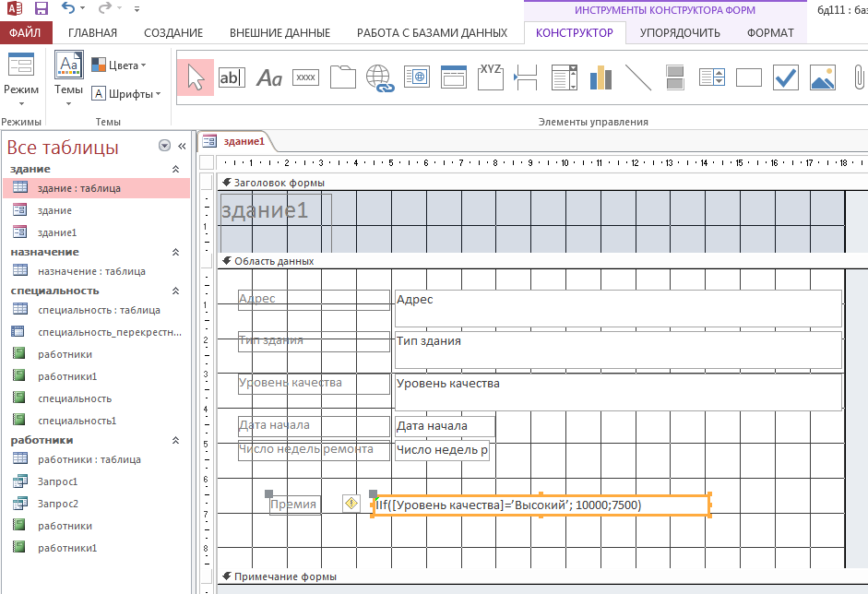Open the query Запрос2
The image size is (868, 594).
point(96,504)
